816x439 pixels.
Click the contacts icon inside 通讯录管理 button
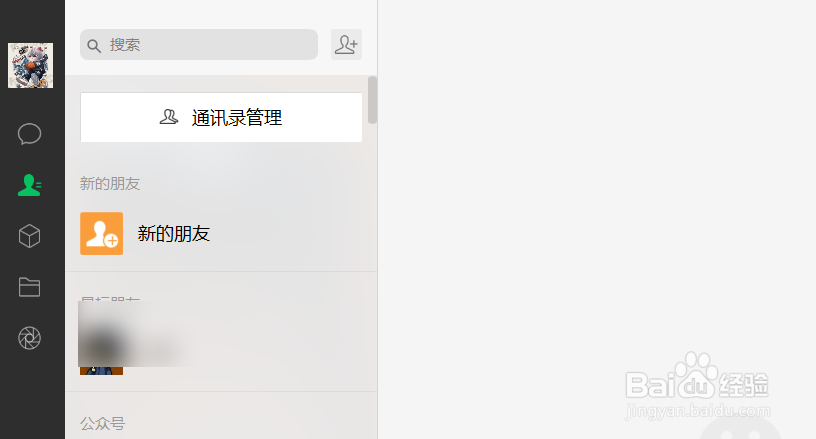(169, 117)
